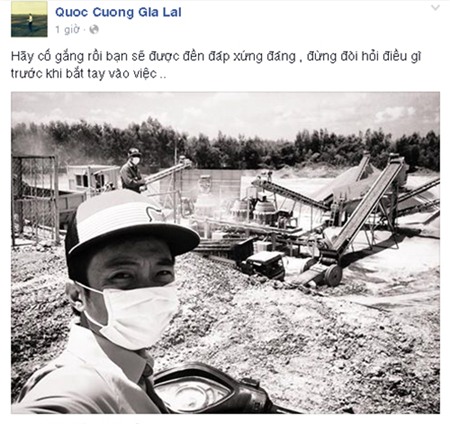Viewport: 450px width, 424px height.
Task: Open the black-and-white quarry photo
Action: tap(225, 253)
